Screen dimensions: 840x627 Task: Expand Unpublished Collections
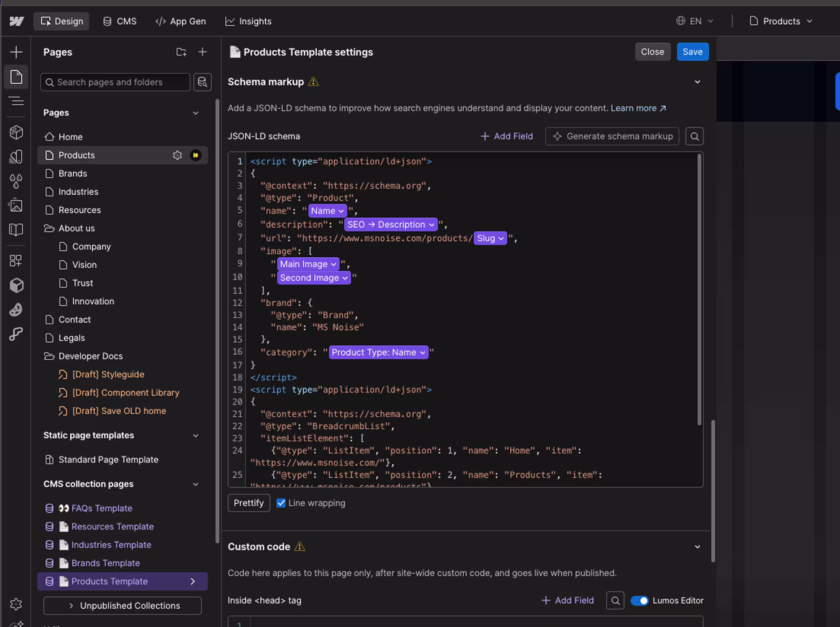tap(123, 606)
